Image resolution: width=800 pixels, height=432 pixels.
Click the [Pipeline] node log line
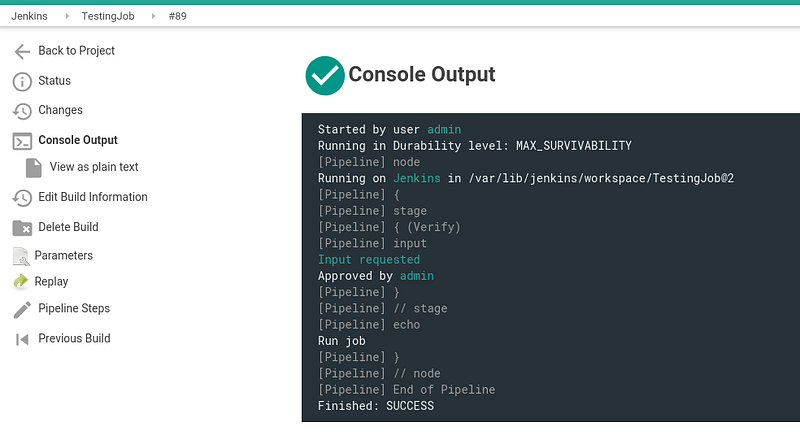(x=369, y=162)
